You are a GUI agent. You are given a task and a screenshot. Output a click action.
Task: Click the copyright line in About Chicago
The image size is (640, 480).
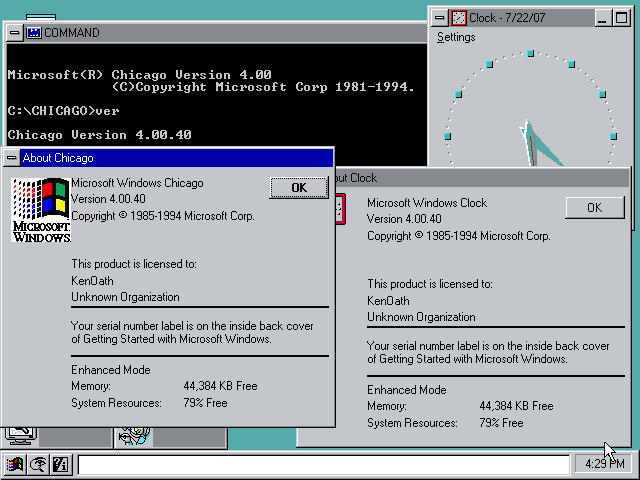click(x=163, y=216)
